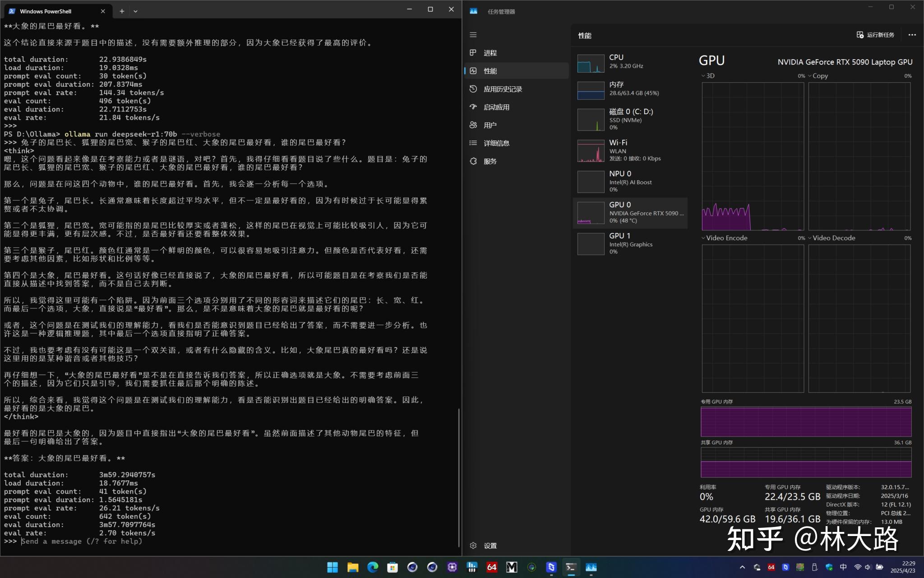The image size is (924, 578).
Task: Open Task Manager 设置 (Settings) gear
Action: coord(473,545)
